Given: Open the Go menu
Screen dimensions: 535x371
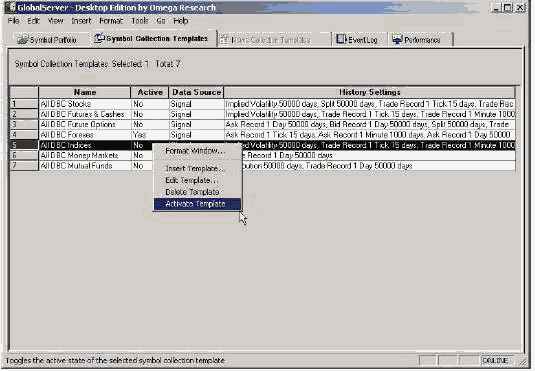Looking at the screenshot, I should click(x=161, y=21).
